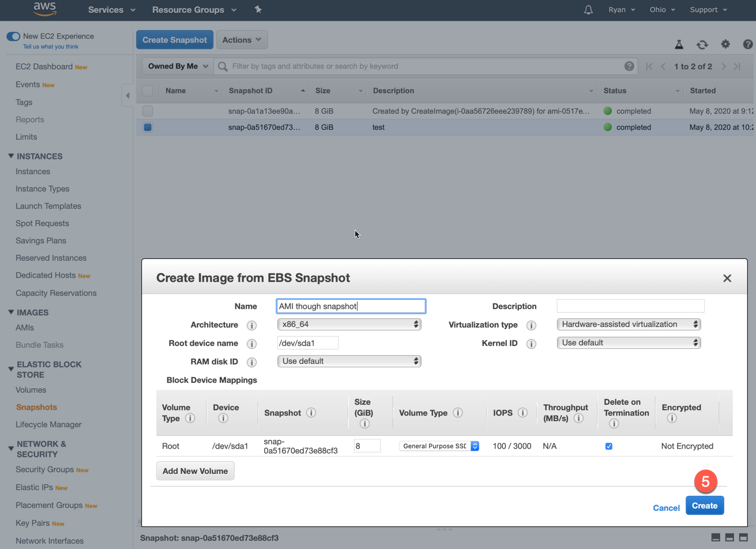
Task: Click the Create button in dialog
Action: pos(705,506)
